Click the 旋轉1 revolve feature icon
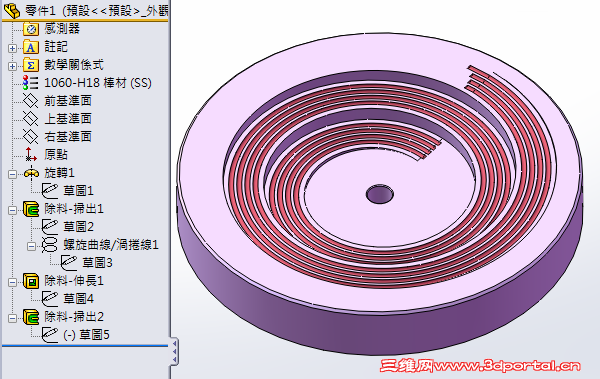Screen dimensions: 600x379 (31, 173)
